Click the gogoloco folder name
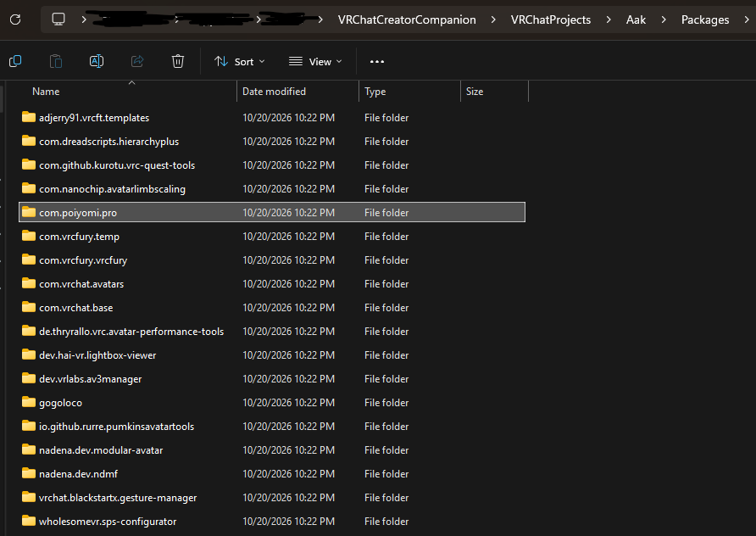Screen dimensions: 756x536 pos(61,403)
